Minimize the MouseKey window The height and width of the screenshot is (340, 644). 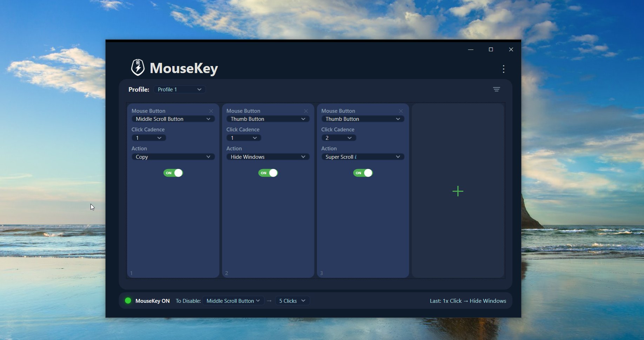[x=471, y=50]
